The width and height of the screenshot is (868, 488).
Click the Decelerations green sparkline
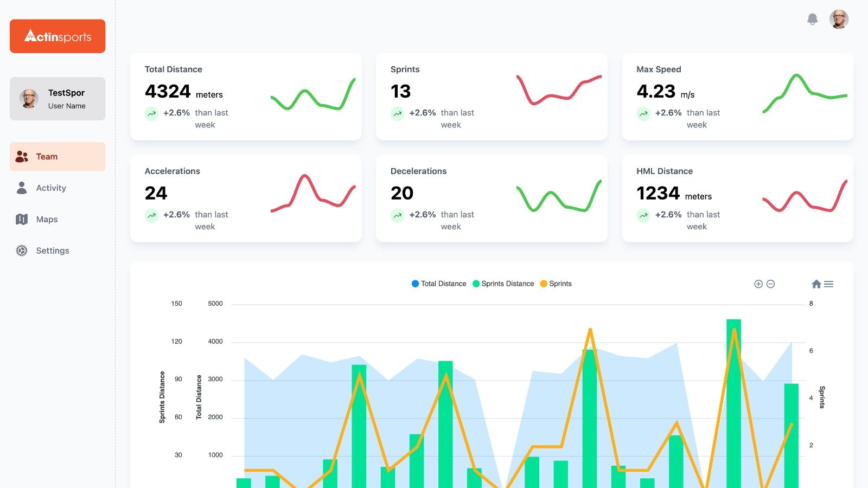click(x=559, y=196)
